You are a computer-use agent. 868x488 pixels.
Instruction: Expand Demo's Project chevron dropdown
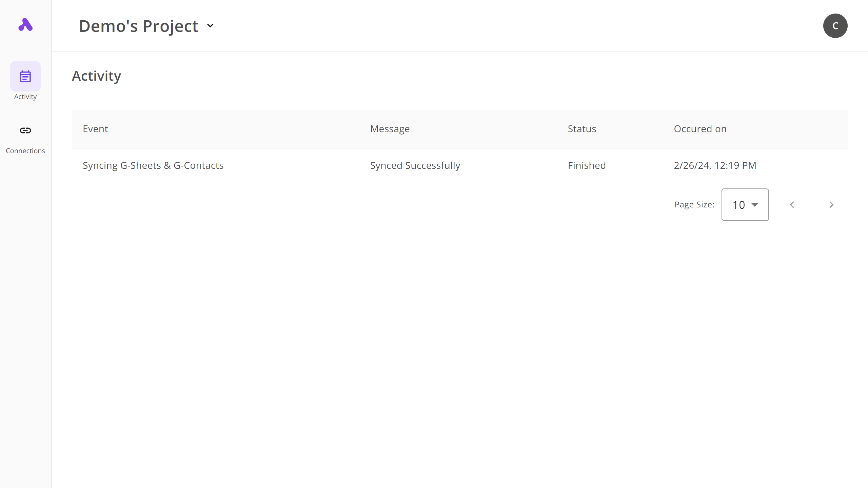click(210, 26)
